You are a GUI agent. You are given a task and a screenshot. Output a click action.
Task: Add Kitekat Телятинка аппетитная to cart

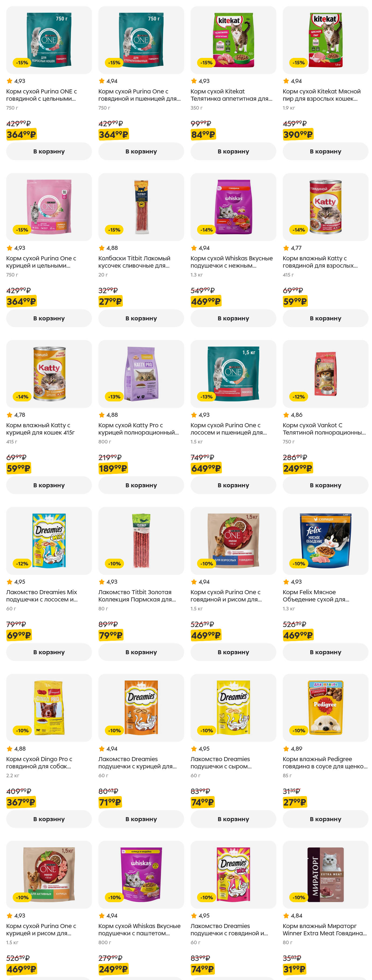(x=233, y=151)
